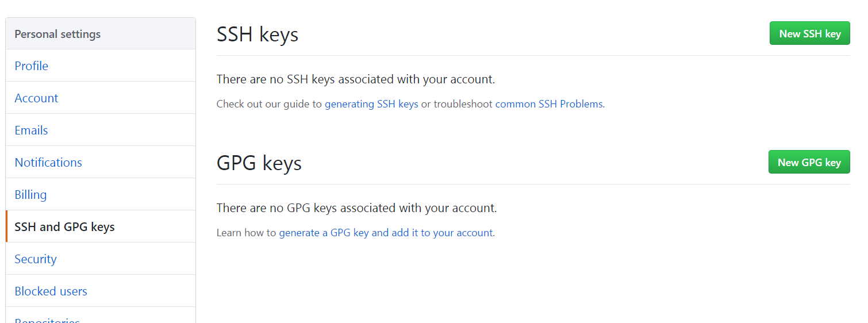
Task: Click the New SSH key button
Action: 809,33
